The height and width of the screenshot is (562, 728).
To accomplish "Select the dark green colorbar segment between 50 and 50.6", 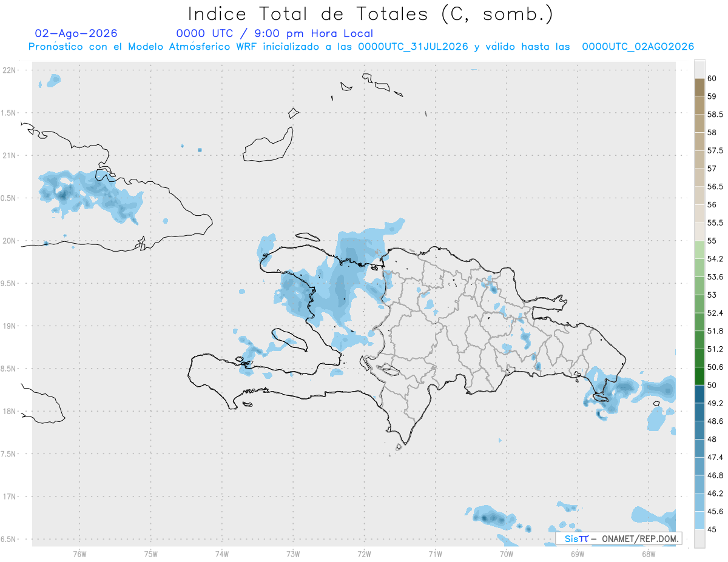I will coord(699,376).
